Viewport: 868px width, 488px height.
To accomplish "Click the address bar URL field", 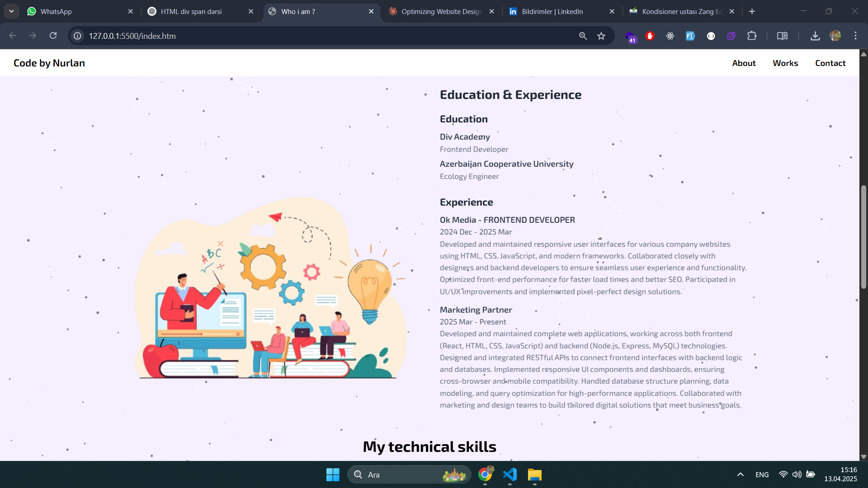I will [316, 36].
